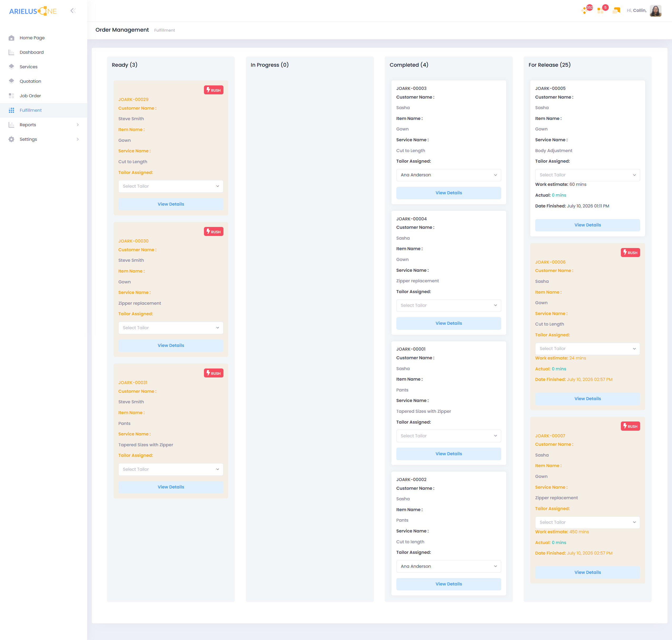Go to Home Page menu item
672x640 pixels.
[x=44, y=38]
